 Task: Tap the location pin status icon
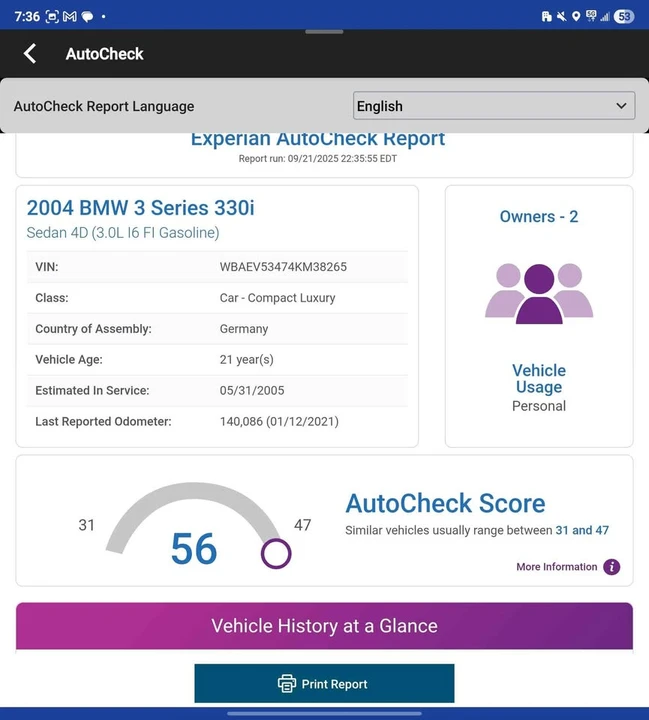[576, 17]
